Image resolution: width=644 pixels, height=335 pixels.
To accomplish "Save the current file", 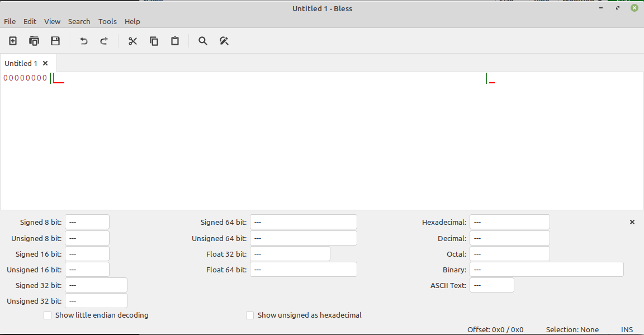I will point(55,41).
